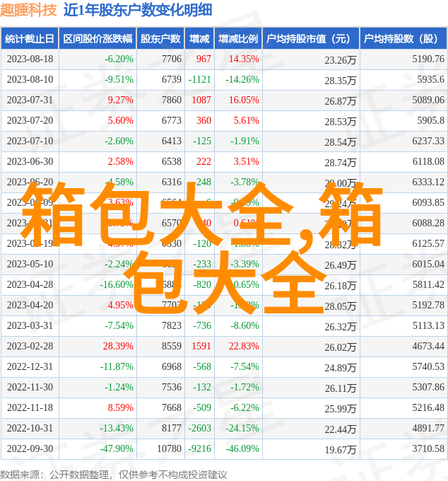Select the 户均持股数(股) column header
This screenshot has width=448, height=481.
coord(403,39)
